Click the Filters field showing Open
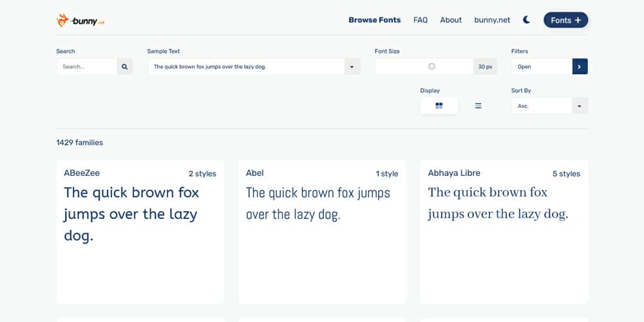Image resolution: width=644 pixels, height=322 pixels. pos(542,66)
